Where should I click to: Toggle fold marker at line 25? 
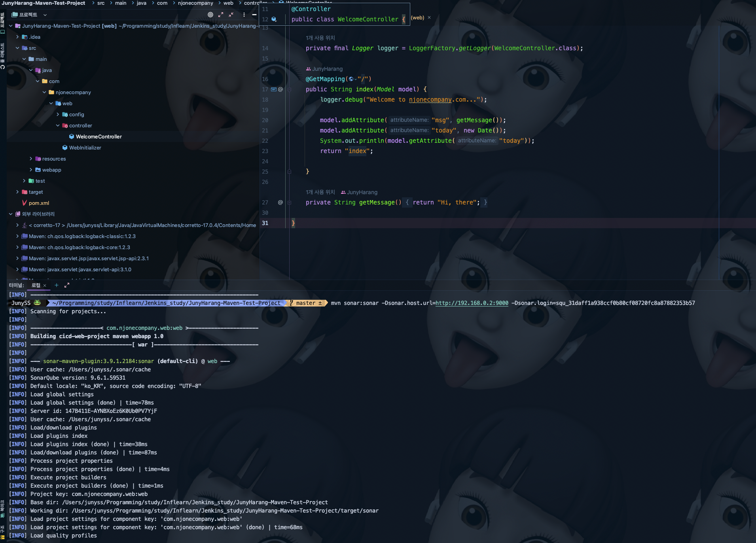[x=289, y=172]
